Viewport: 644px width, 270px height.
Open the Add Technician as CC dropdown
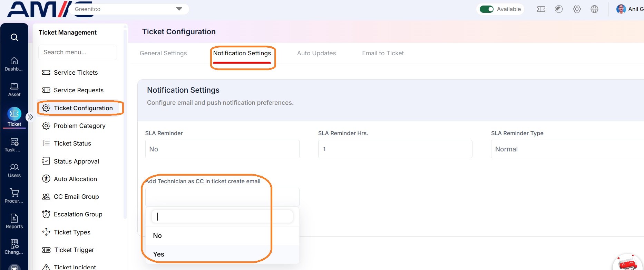tap(222, 197)
